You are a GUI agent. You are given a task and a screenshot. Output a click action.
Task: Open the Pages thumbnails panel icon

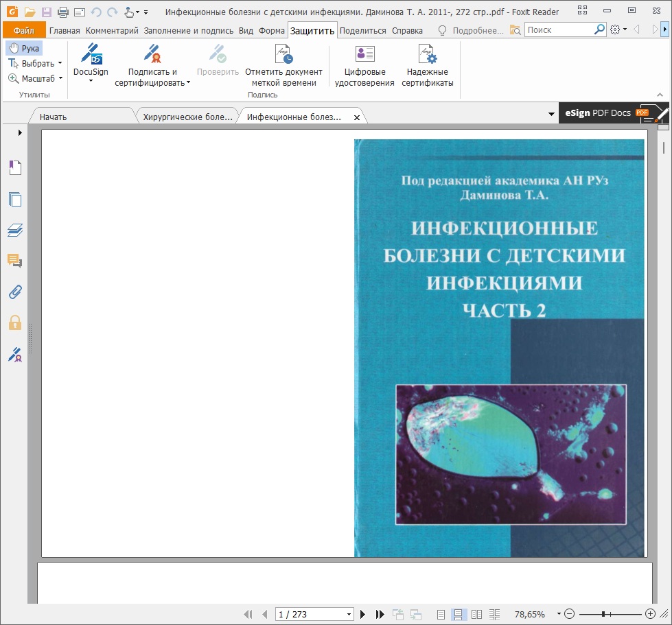[15, 199]
